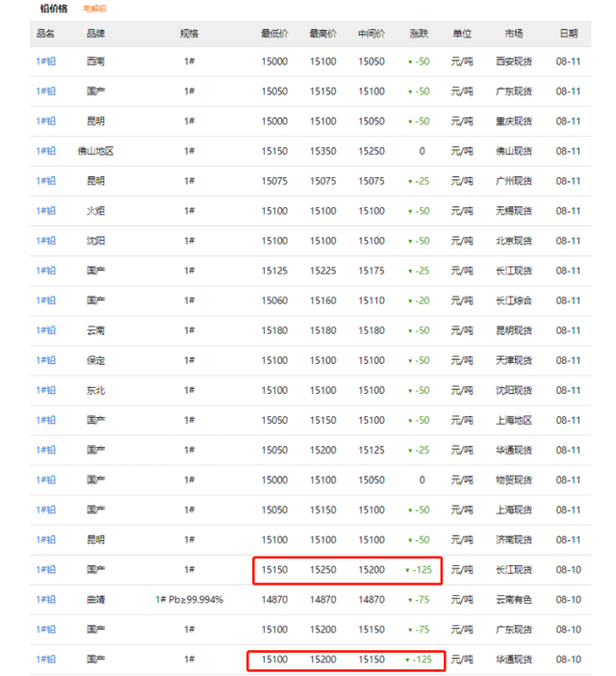Click market cell 云南有色
Image resolution: width=616 pixels, height=676 pixels.
point(514,600)
